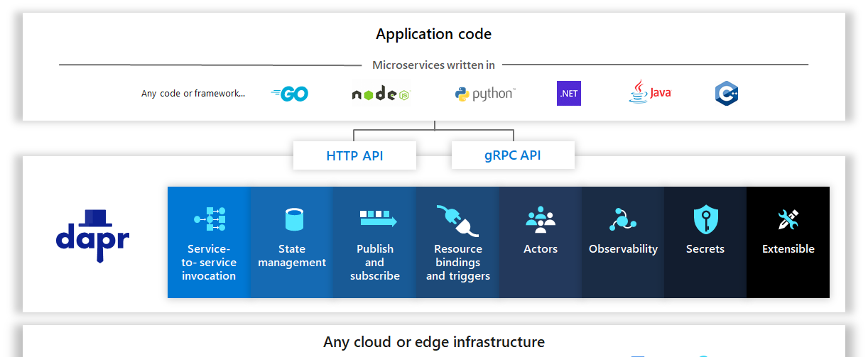Click "Any code or framework..." text

coord(193,93)
